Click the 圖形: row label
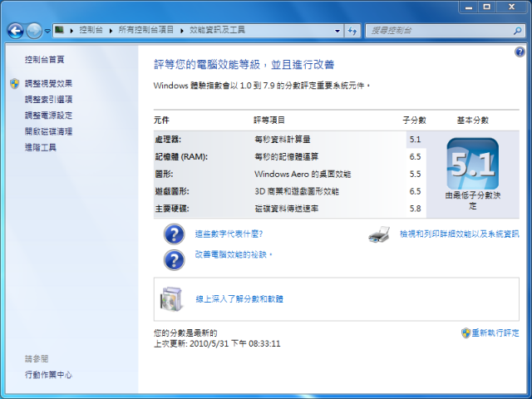532x399 pixels. pyautogui.click(x=164, y=174)
